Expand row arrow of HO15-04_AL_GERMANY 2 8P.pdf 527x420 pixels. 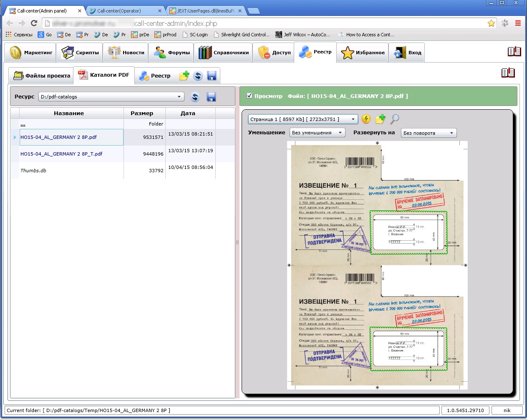[15, 137]
